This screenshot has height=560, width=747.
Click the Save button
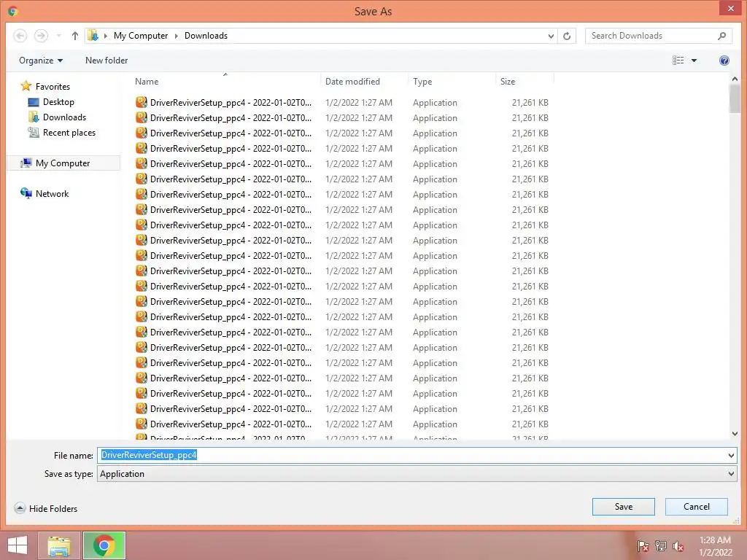624,507
